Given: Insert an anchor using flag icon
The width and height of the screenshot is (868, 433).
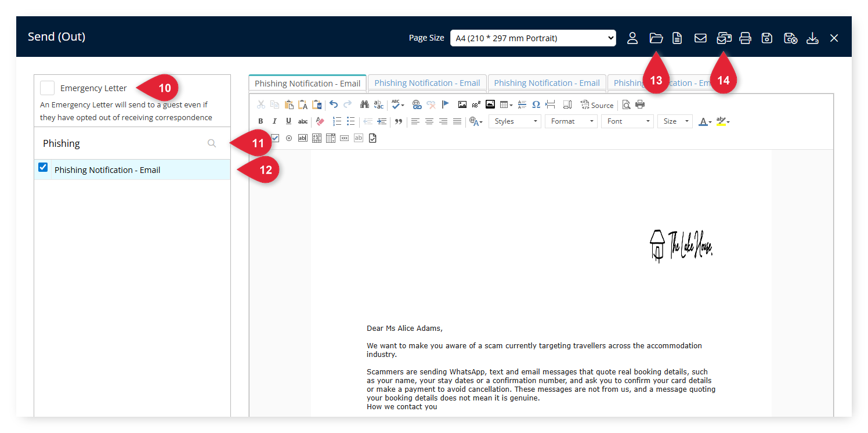Looking at the screenshot, I should coord(445,104).
